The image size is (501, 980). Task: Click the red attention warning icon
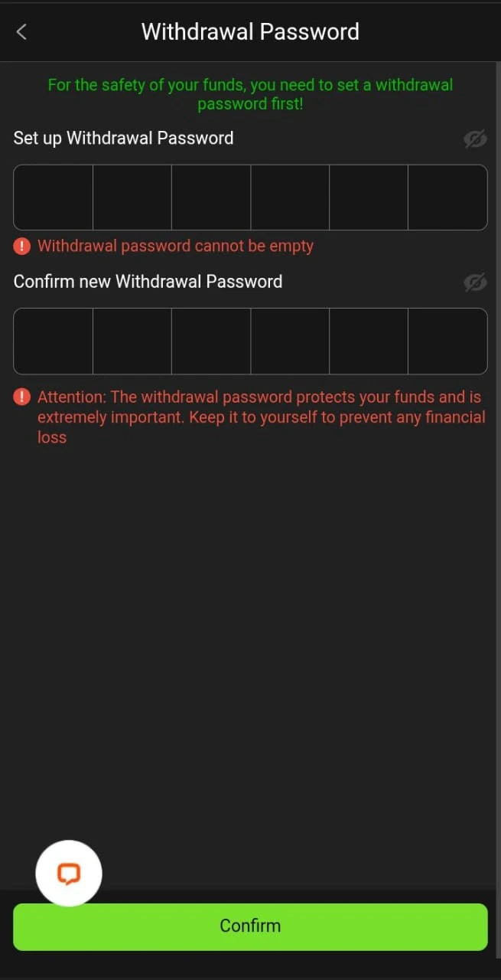pyautogui.click(x=22, y=397)
